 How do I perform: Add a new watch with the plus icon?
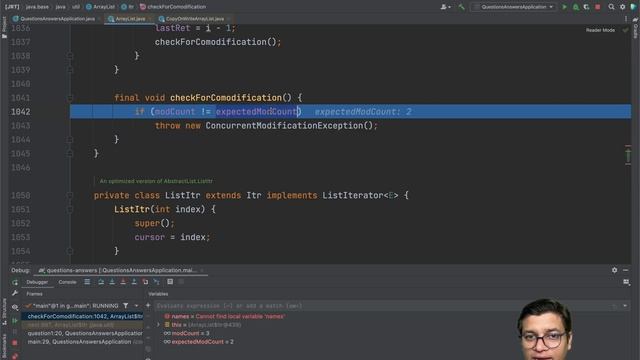tap(148, 305)
